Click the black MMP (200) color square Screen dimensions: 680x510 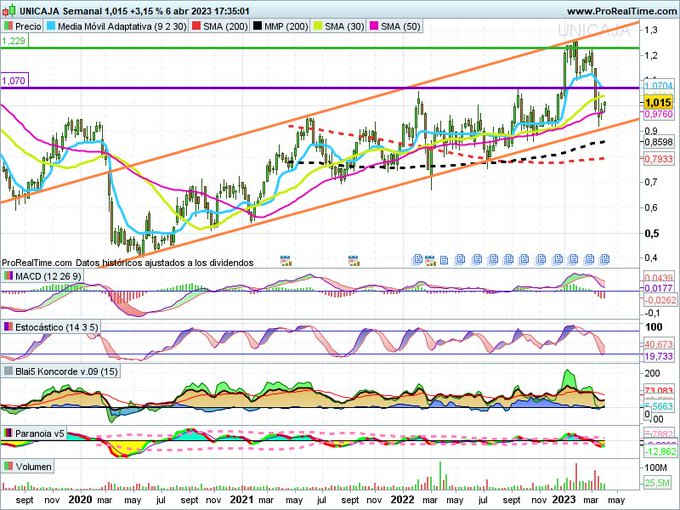[258, 26]
